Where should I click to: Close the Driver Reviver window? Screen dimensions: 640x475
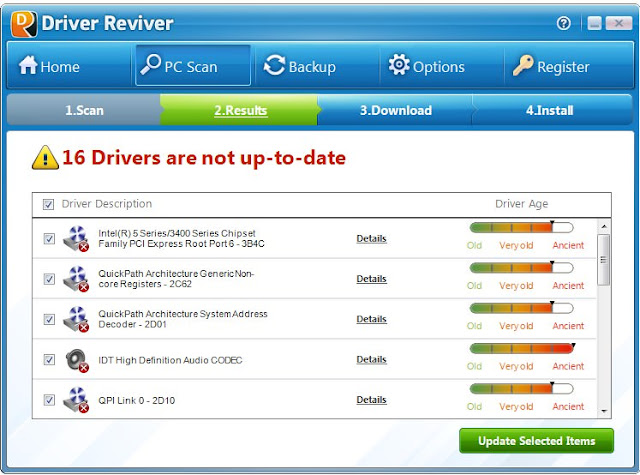(x=618, y=23)
